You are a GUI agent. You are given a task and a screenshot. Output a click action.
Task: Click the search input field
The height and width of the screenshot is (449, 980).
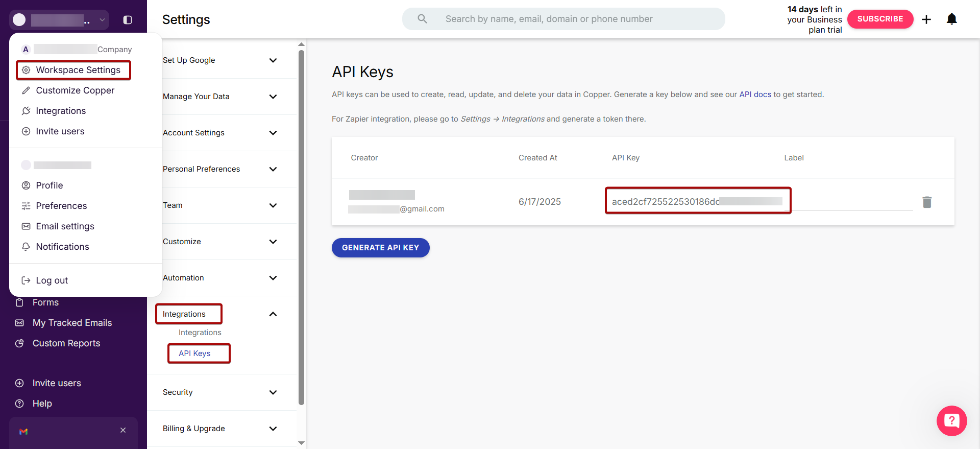563,19
